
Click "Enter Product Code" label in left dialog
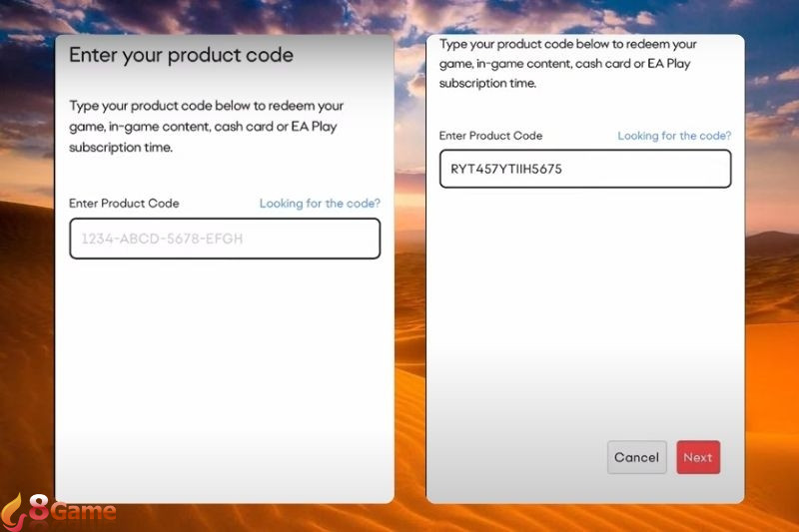124,204
